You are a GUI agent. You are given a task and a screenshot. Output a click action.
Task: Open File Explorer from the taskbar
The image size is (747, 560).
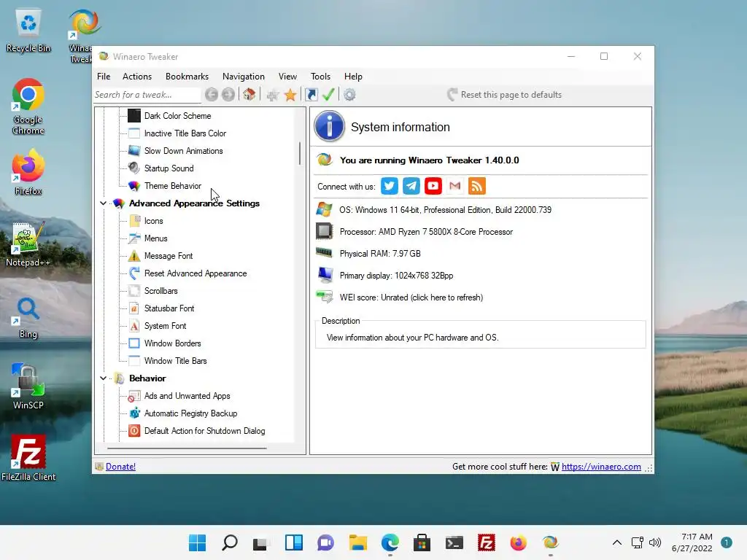pyautogui.click(x=357, y=542)
